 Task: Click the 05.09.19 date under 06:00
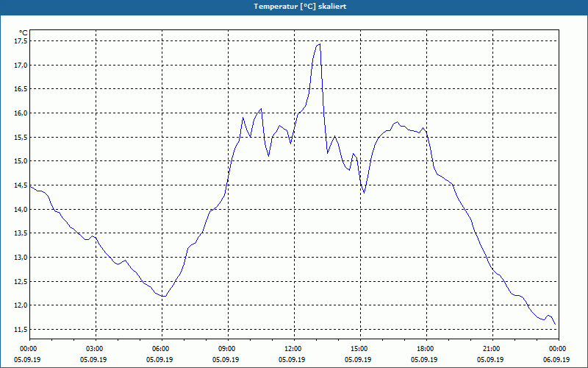click(159, 360)
